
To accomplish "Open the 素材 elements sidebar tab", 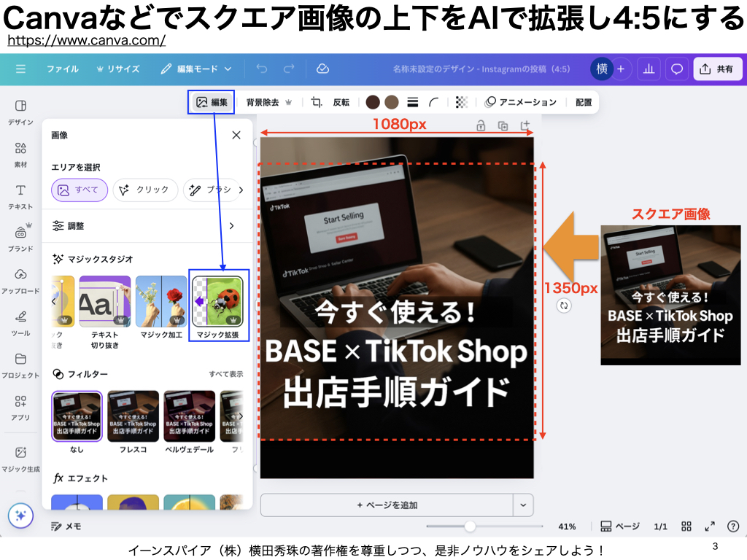I will 20,155.
